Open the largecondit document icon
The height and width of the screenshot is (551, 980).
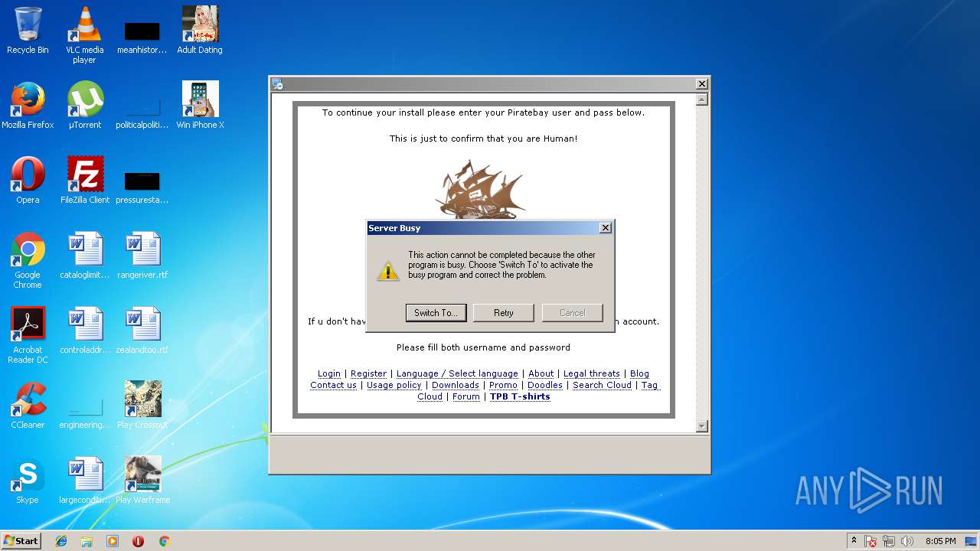[x=84, y=481]
